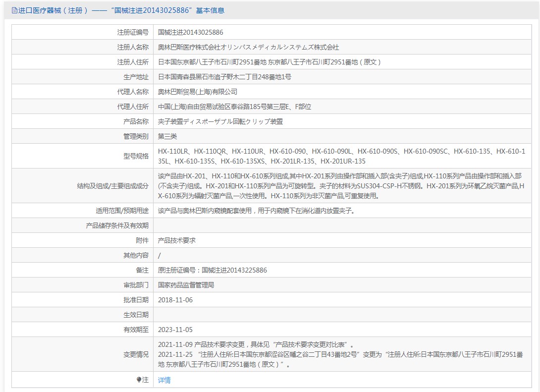Select registration number 国械注进20143025886 value
The width and height of the screenshot is (540, 392).
point(190,32)
